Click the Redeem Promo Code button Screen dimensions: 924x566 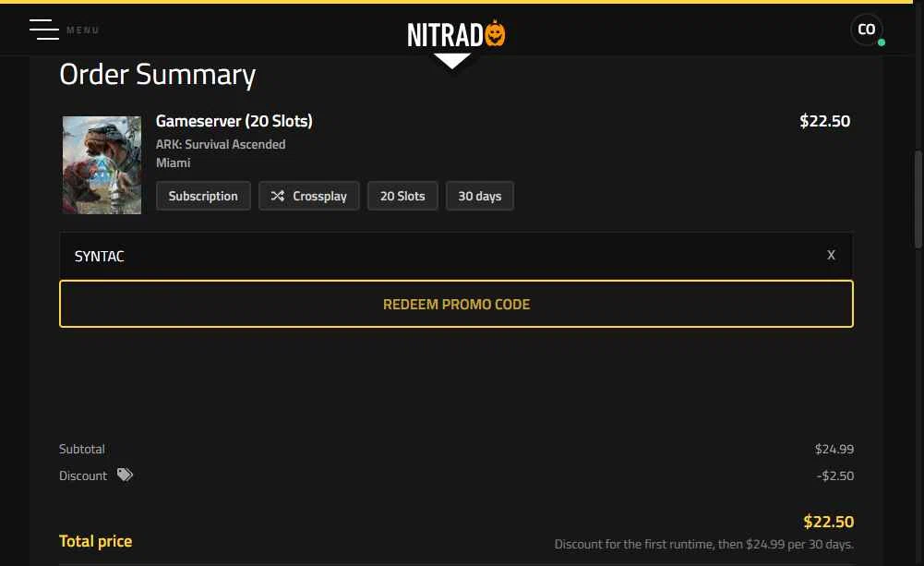(x=456, y=304)
